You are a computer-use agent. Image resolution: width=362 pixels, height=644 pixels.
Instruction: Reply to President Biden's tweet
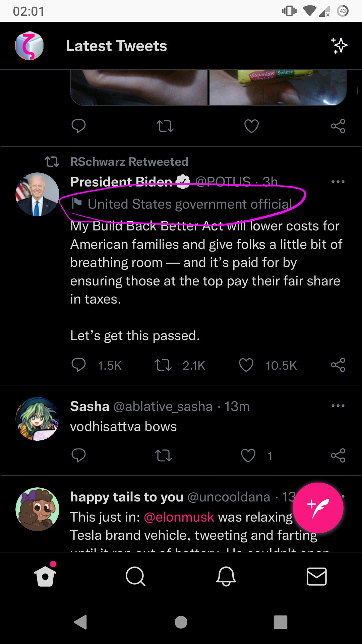[79, 365]
